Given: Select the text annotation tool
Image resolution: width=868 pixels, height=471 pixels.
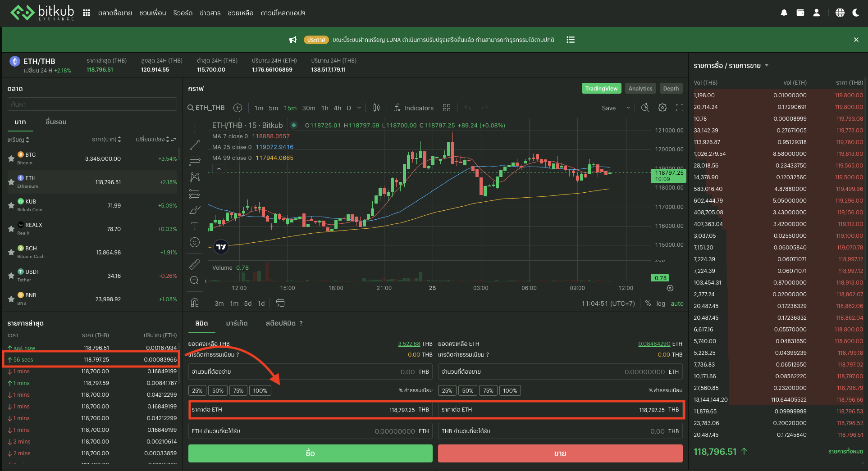Looking at the screenshot, I should coord(195,226).
